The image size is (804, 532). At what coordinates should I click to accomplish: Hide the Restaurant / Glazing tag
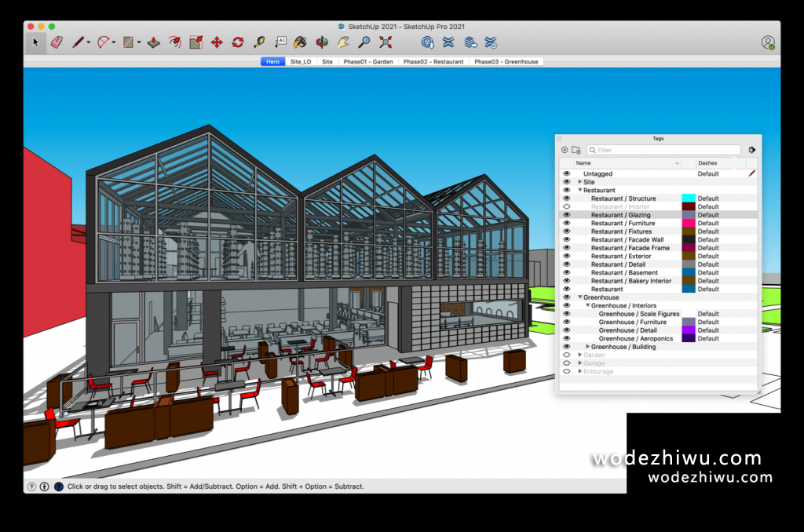click(566, 215)
